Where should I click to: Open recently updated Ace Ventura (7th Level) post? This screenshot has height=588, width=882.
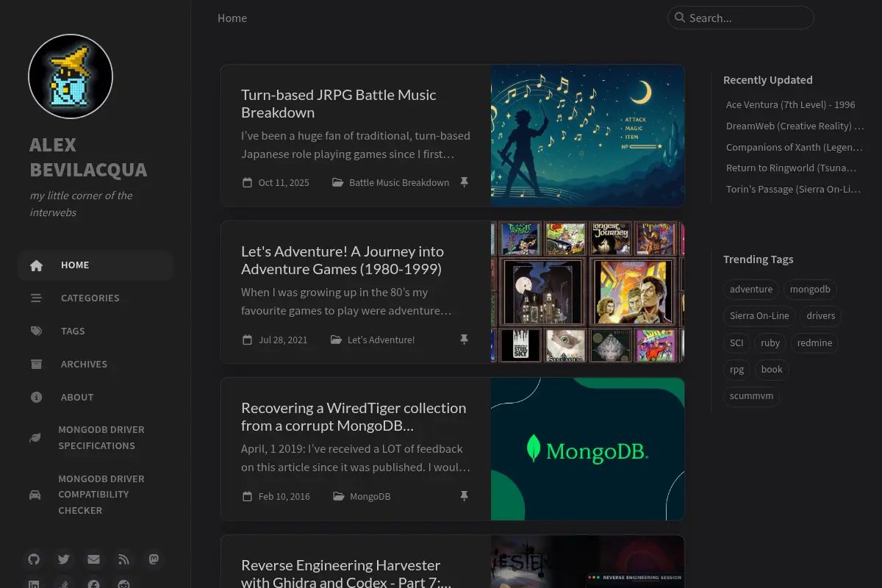(791, 104)
